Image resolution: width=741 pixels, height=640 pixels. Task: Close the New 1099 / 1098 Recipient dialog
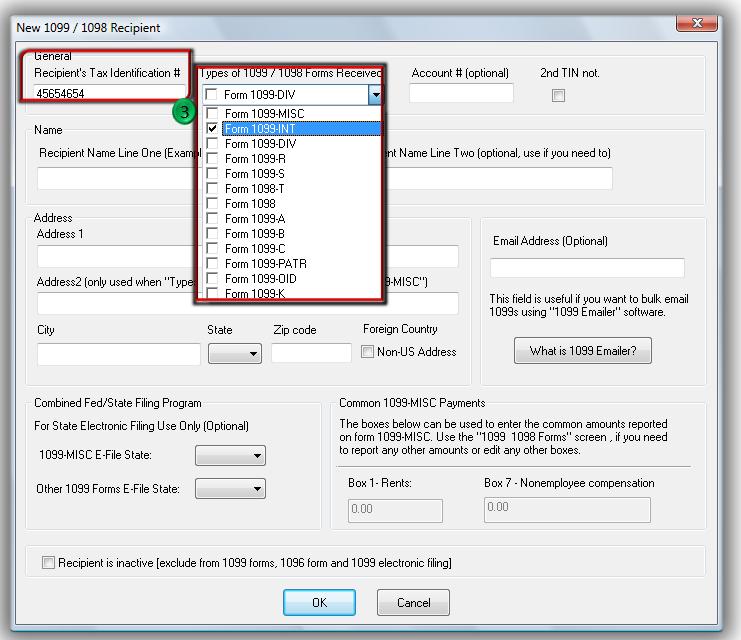[x=697, y=23]
